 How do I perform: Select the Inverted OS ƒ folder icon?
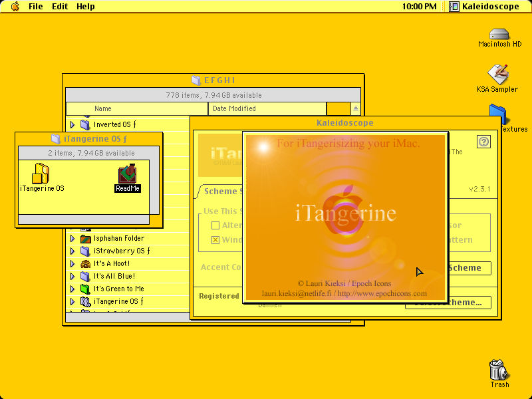pos(85,124)
